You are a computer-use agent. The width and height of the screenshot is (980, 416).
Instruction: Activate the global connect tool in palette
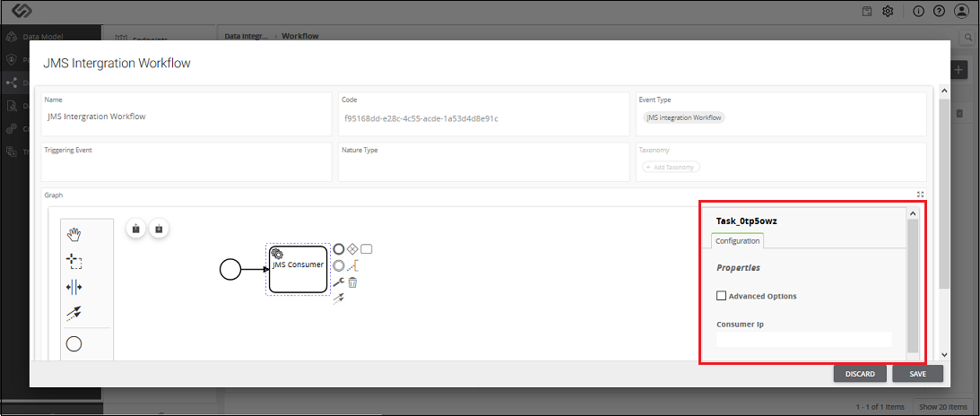click(74, 313)
